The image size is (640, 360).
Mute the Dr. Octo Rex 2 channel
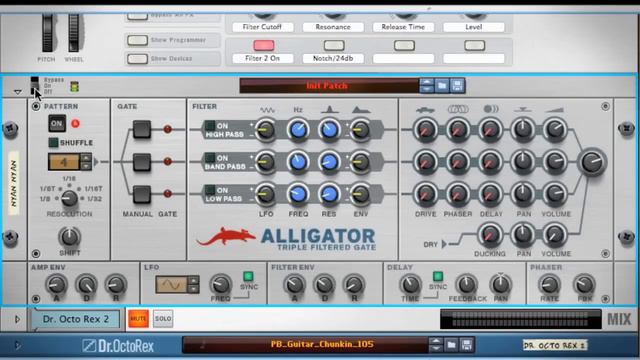(x=138, y=319)
